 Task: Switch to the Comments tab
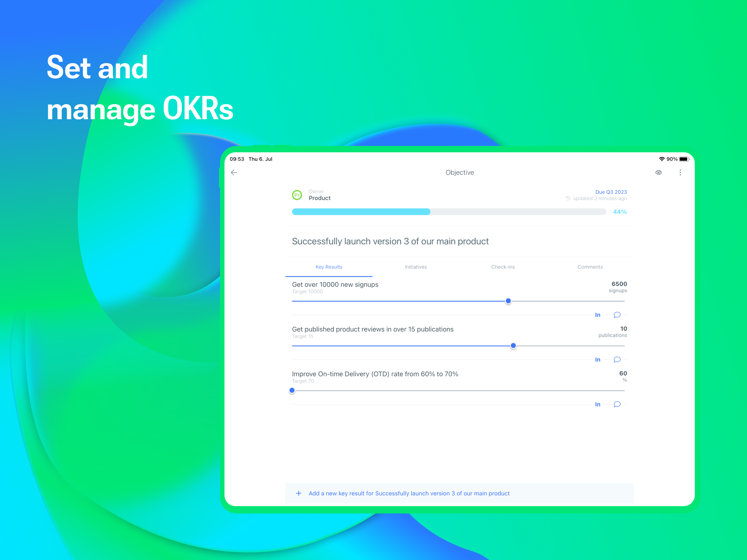590,267
